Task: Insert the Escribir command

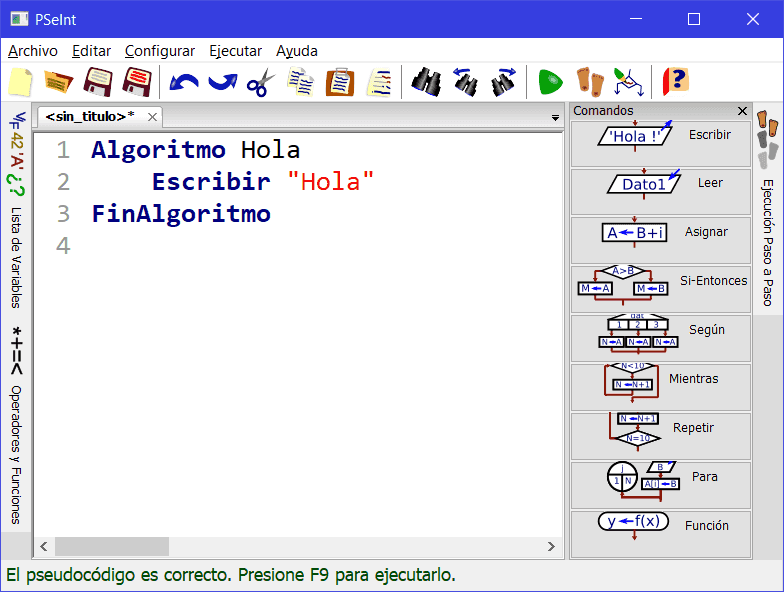Action: pos(661,144)
